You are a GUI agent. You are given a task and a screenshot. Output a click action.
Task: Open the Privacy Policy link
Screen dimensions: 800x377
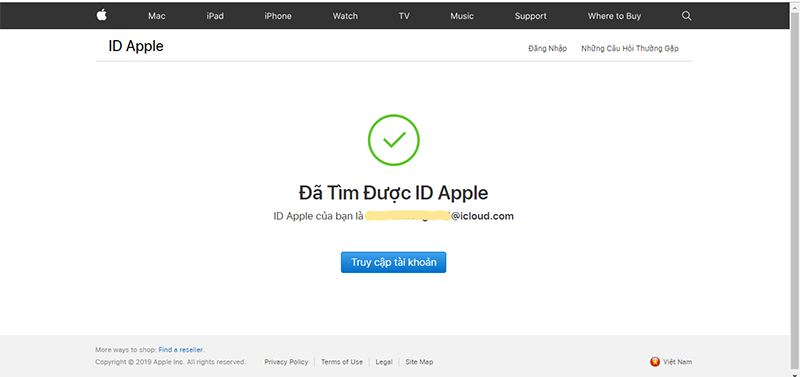286,362
